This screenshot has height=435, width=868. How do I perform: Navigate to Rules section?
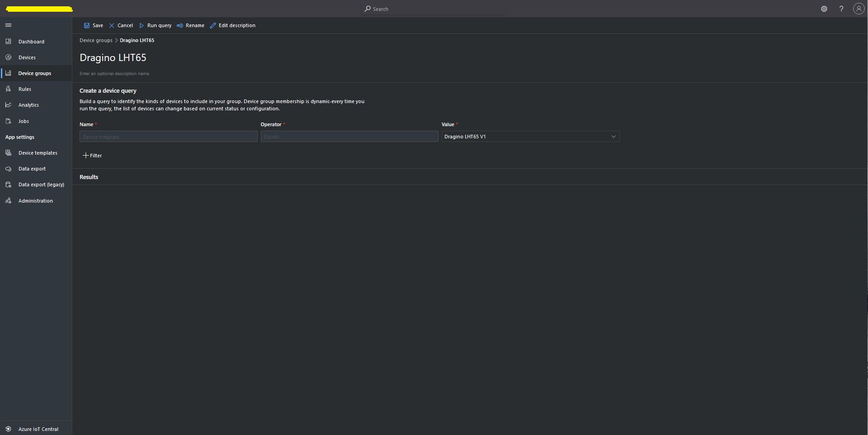pyautogui.click(x=24, y=89)
